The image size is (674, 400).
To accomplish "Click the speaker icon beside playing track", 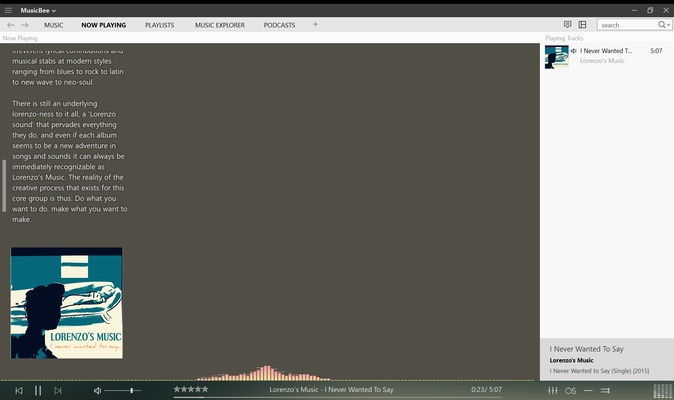I will (x=573, y=51).
